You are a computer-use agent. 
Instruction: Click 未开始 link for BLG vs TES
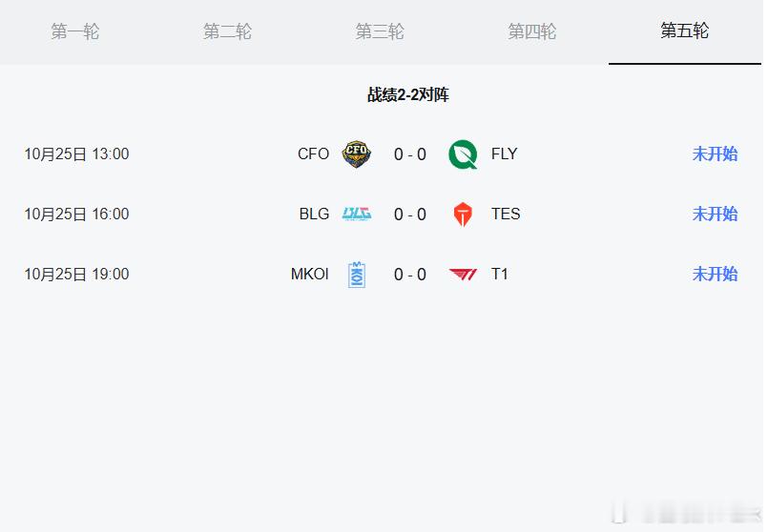(x=715, y=215)
